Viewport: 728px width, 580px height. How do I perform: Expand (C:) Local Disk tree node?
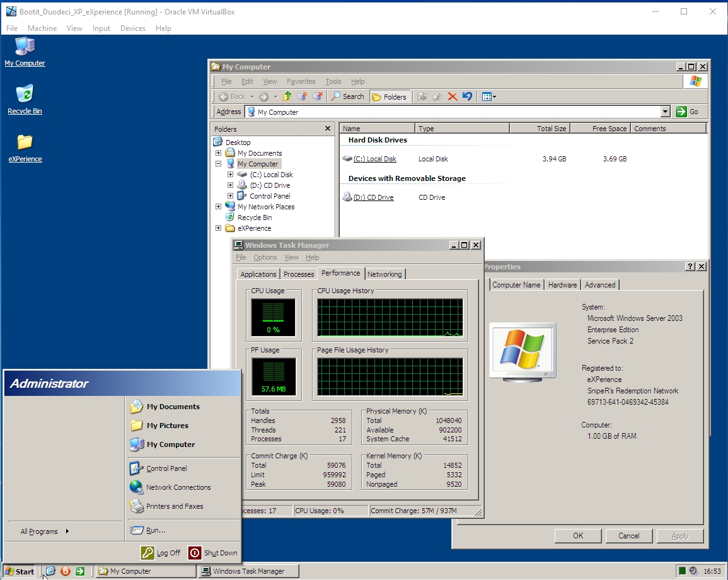tap(230, 174)
